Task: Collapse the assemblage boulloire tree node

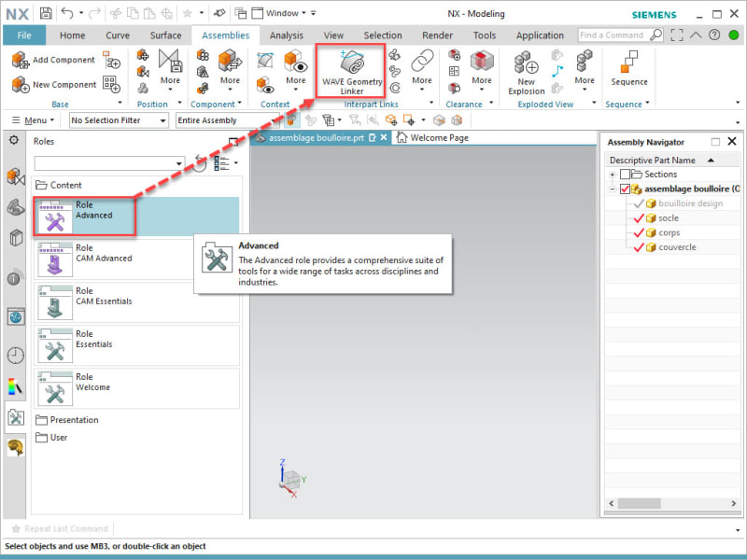Action: (x=613, y=189)
